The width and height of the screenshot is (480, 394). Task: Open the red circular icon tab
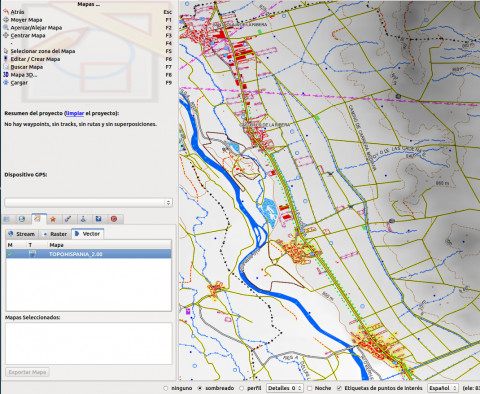point(114,219)
